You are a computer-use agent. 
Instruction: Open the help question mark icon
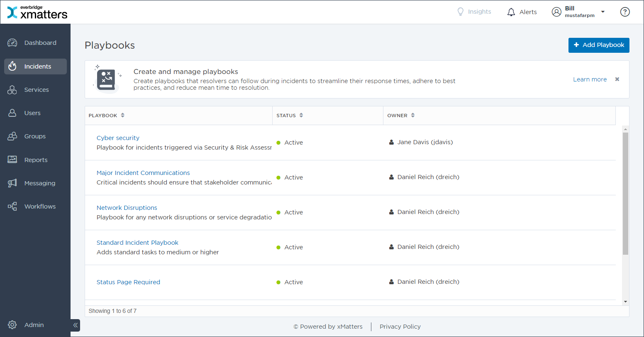(x=625, y=12)
